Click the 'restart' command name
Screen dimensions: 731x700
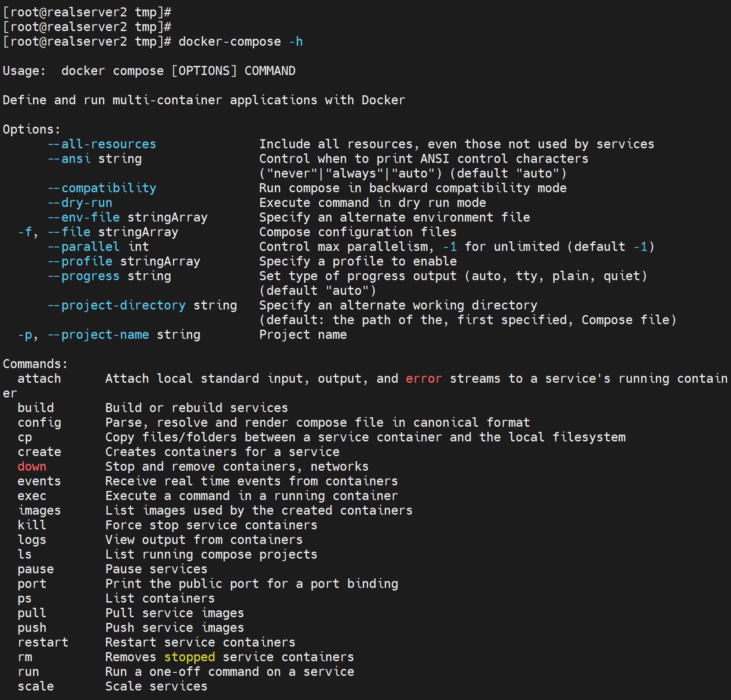[43, 642]
